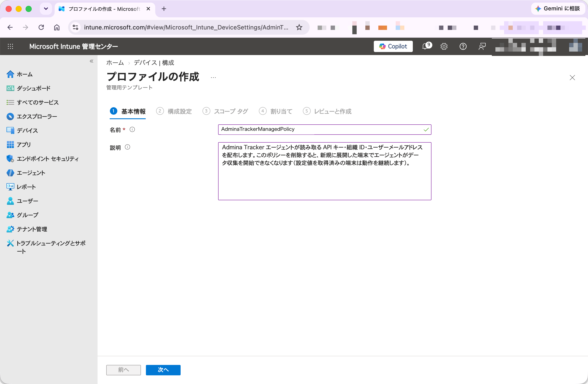Open the Dashboard sidebar item

(28, 88)
